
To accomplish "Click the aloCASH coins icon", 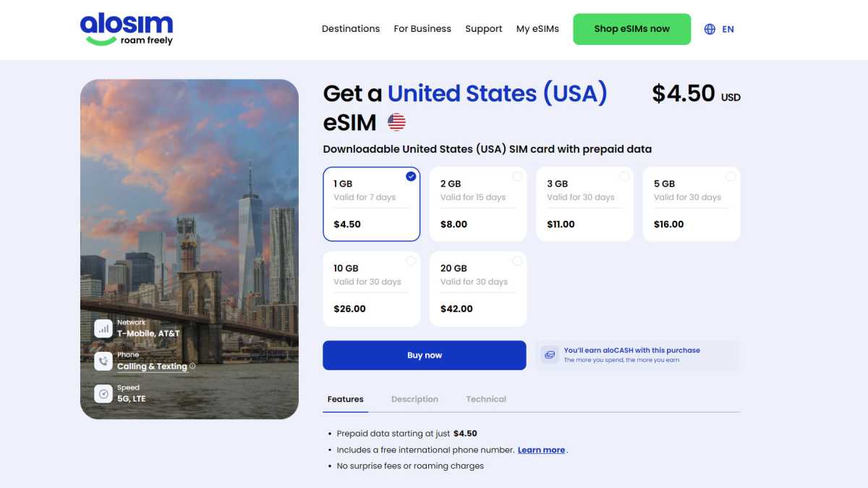I will [x=550, y=355].
